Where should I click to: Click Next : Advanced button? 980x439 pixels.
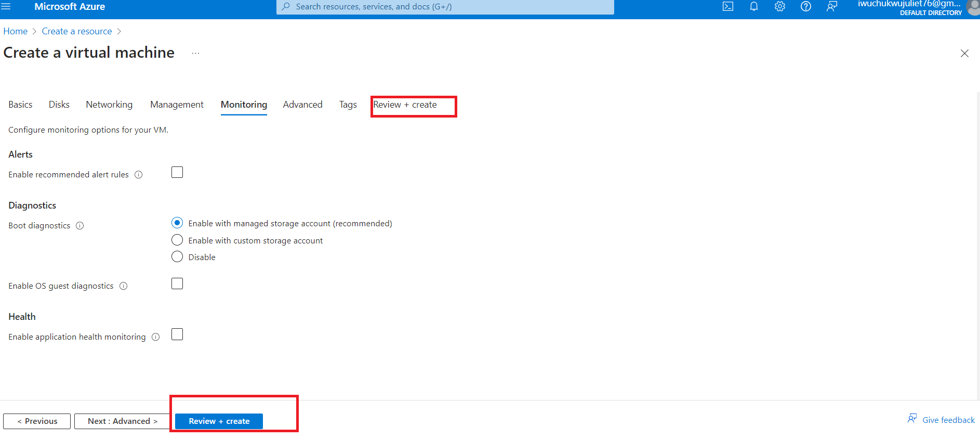(x=122, y=421)
